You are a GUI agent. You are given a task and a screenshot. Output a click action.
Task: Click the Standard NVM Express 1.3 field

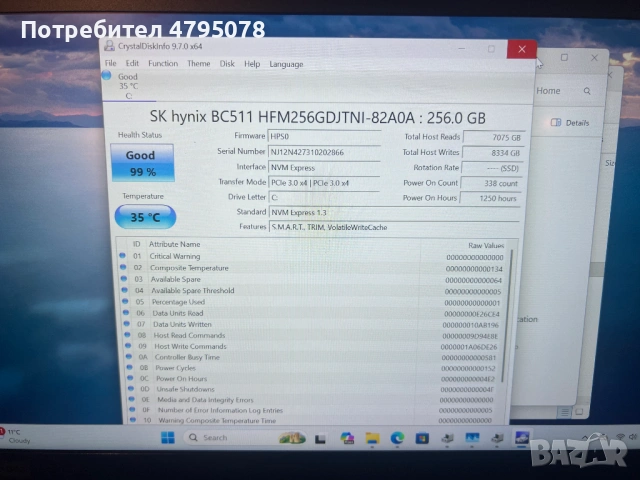coord(394,213)
